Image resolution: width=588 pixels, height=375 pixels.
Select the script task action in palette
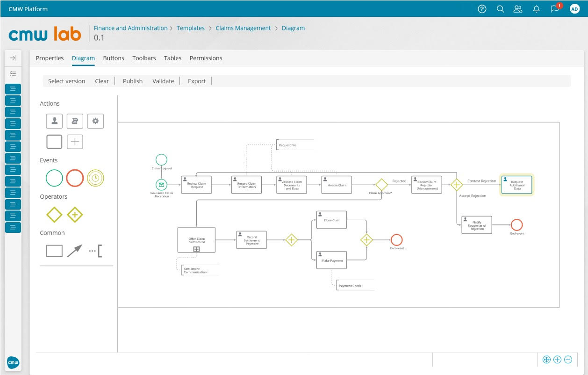[x=75, y=121]
